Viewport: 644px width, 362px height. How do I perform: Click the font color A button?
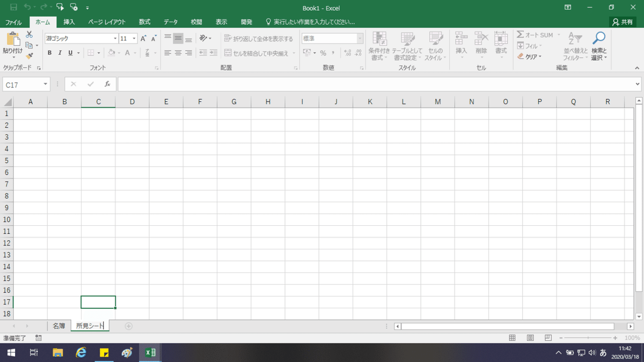click(x=128, y=53)
